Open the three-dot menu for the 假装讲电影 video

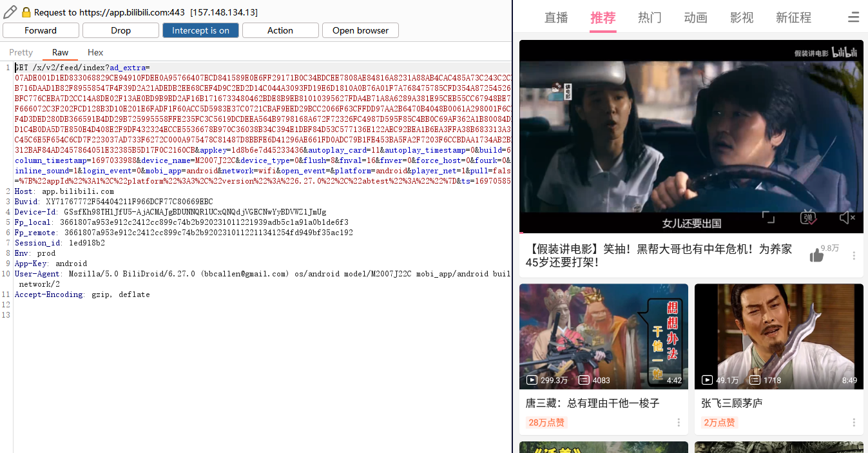tap(854, 256)
